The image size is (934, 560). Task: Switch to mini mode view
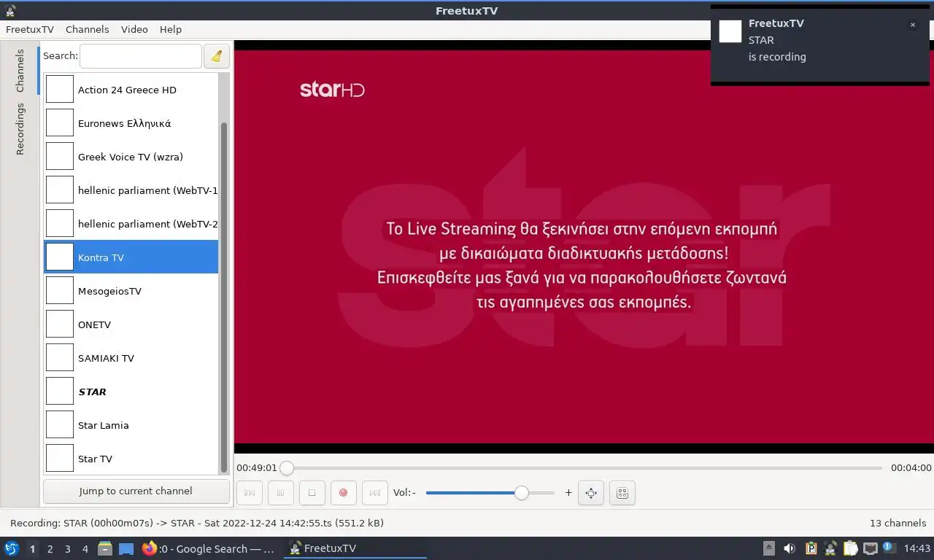click(x=622, y=493)
